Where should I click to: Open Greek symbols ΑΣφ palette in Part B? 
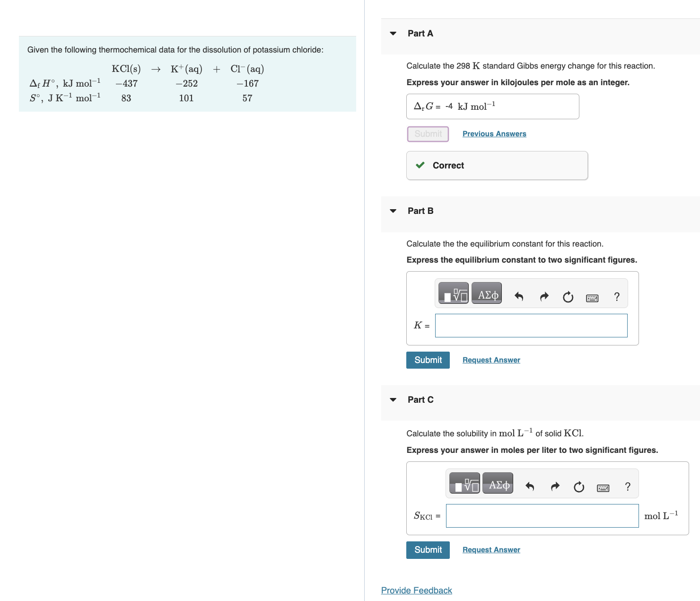point(487,293)
